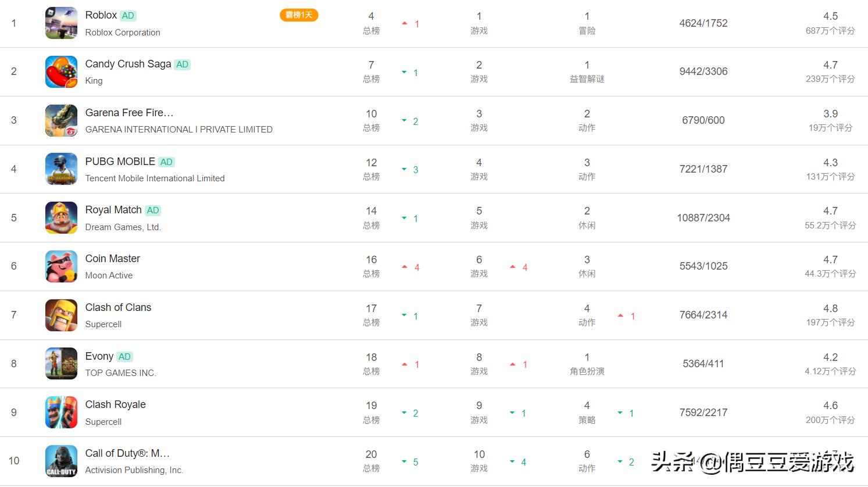
Task: Open the Clash of Clans title link
Action: 118,307
